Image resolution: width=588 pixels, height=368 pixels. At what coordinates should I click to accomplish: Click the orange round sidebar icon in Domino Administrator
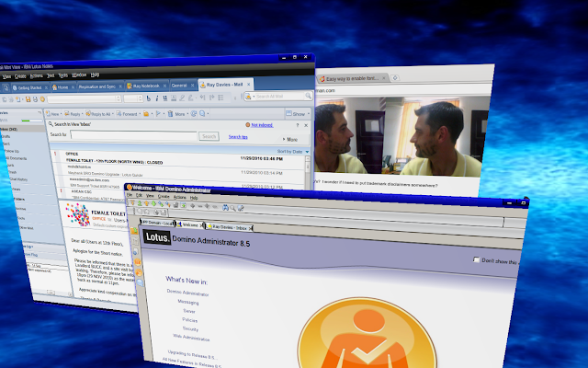pyautogui.click(x=138, y=262)
